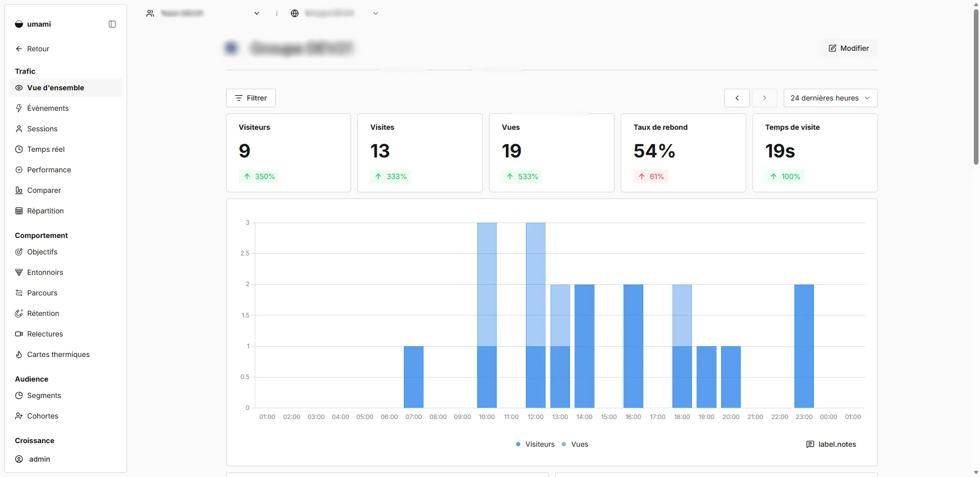This screenshot has height=477, width=980.
Task: Open the 24 dernières heures dropdown
Action: coord(830,98)
